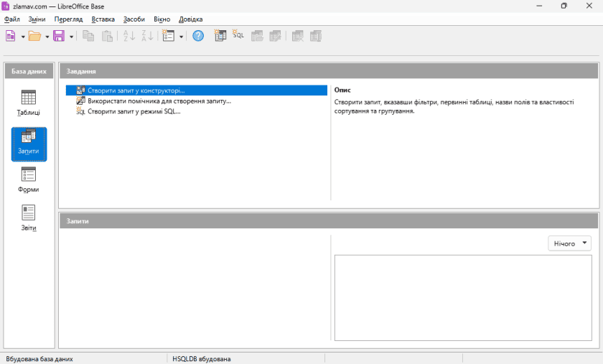Click the Save toolbar icon
The width and height of the screenshot is (603, 364).
(x=59, y=36)
